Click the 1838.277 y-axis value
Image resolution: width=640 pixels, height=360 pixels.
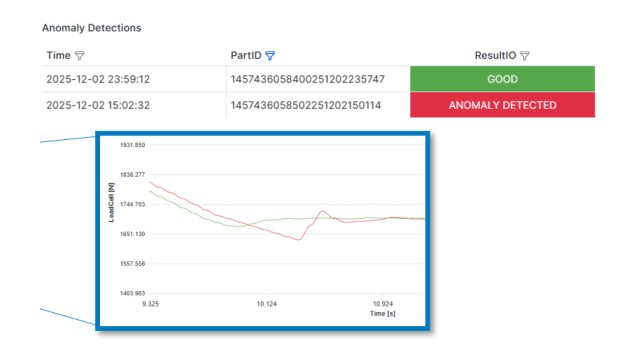pos(132,175)
